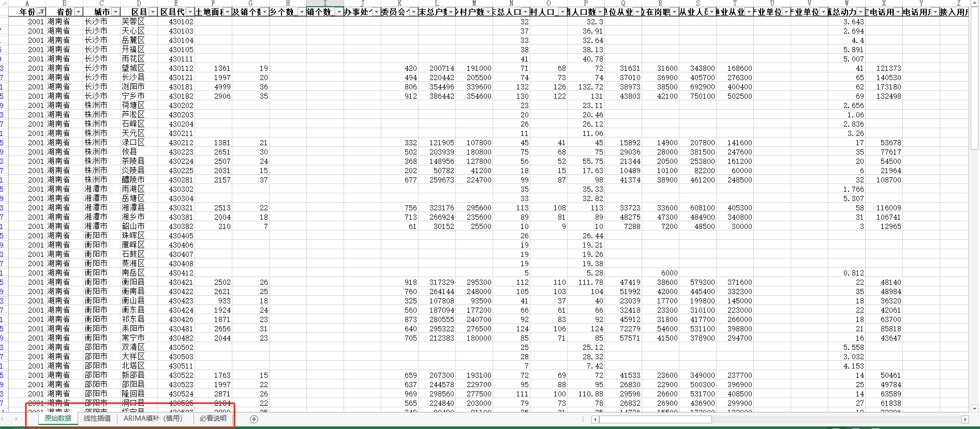Click cell with value 111.78
980x429 pixels.
tap(586, 282)
